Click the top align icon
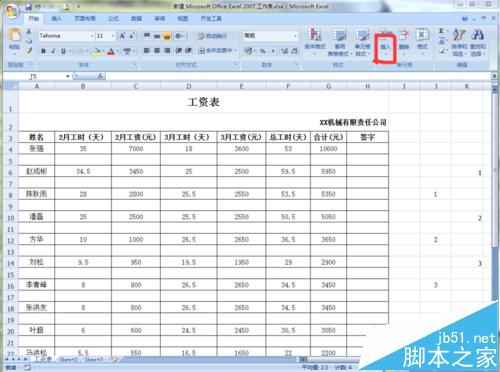Viewport: 500px width, 372px height. 147,35
